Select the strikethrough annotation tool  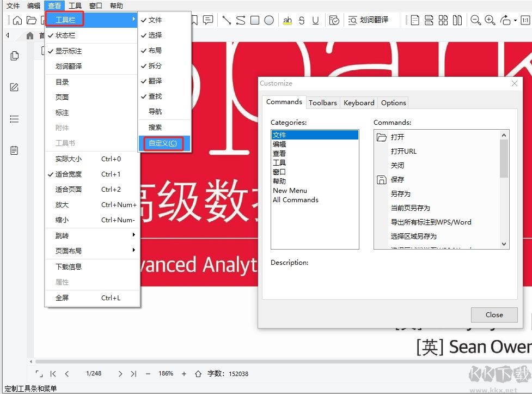point(301,20)
